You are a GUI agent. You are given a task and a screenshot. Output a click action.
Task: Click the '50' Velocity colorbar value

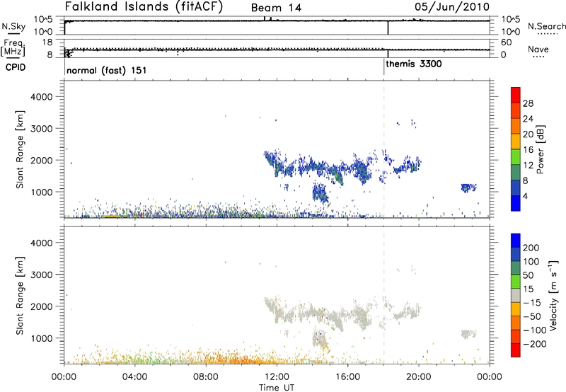coord(528,275)
